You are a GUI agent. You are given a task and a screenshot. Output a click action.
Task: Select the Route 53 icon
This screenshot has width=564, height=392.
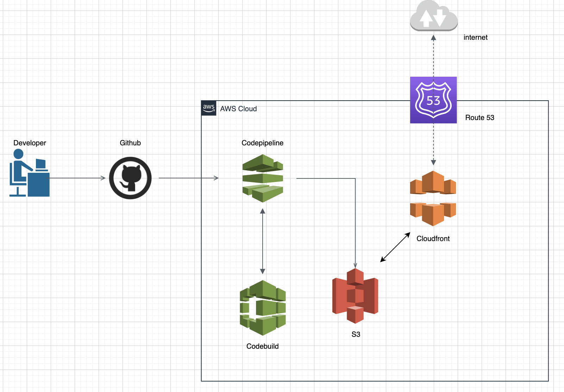[433, 100]
